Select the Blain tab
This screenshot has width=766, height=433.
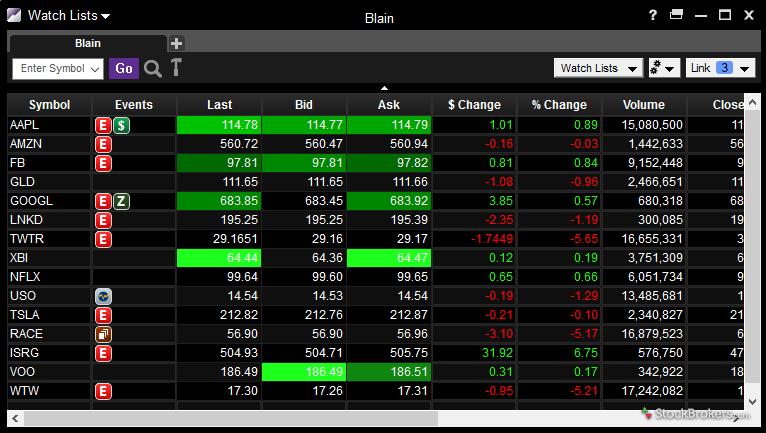coord(88,43)
